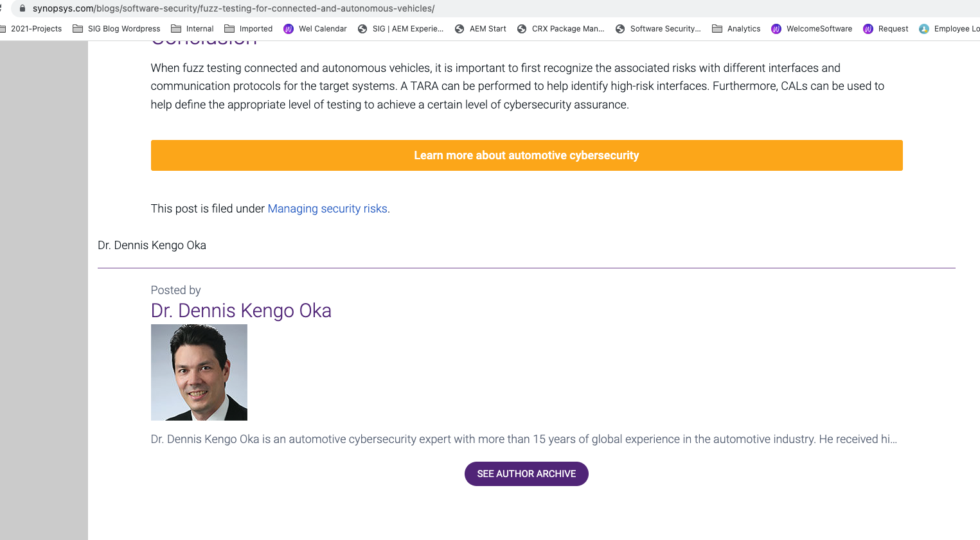
Task: Click the lock icon in address bar
Action: point(22,8)
